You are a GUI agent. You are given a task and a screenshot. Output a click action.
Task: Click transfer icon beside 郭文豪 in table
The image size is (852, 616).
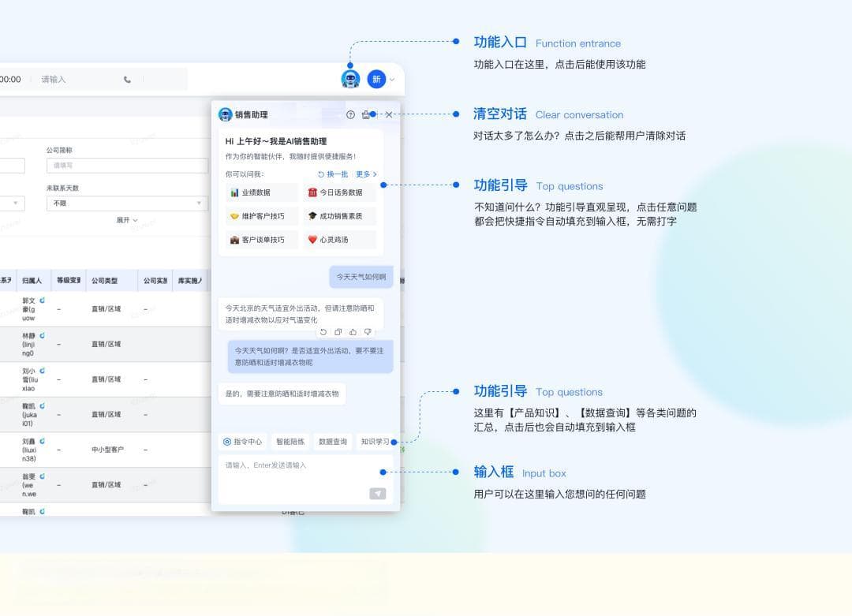click(42, 301)
